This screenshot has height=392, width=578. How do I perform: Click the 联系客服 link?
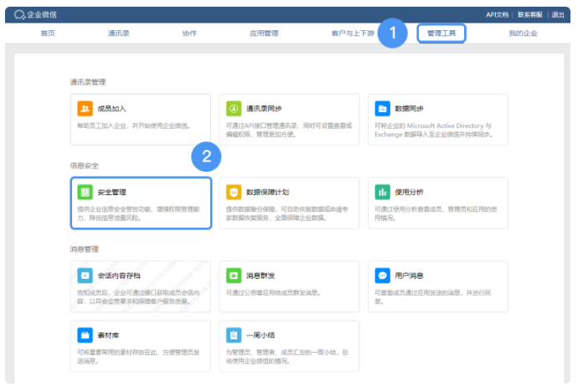tap(530, 14)
